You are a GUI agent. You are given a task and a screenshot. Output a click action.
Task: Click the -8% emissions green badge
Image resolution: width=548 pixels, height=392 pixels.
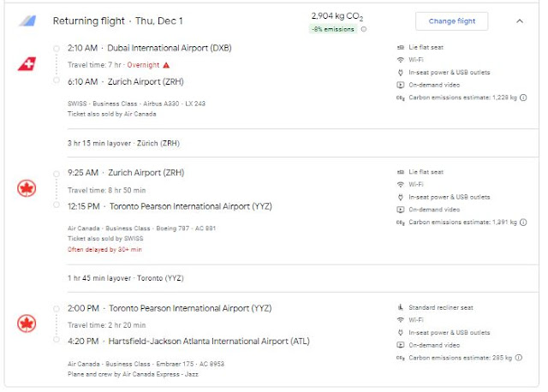coord(333,29)
